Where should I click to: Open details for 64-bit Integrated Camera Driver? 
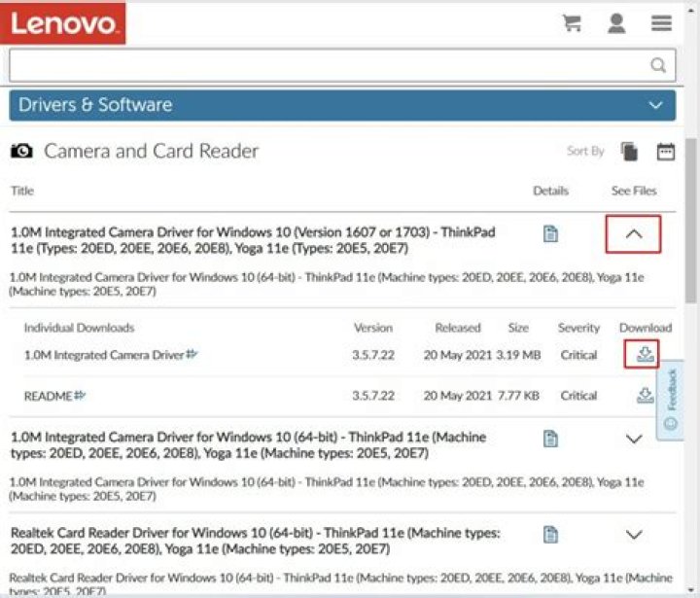coord(550,439)
